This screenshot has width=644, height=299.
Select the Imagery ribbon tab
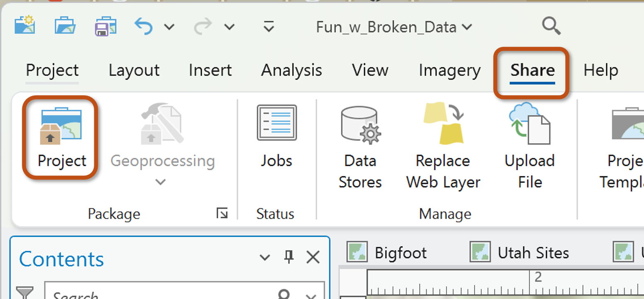click(x=449, y=70)
